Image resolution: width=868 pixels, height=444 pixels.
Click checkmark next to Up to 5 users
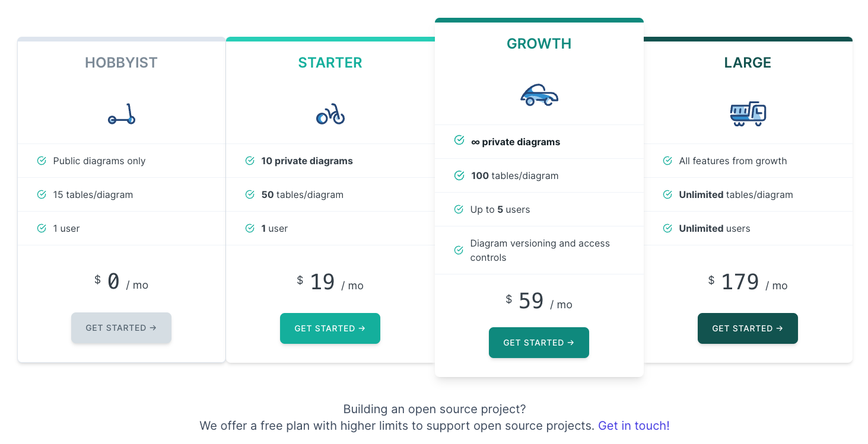[459, 209]
